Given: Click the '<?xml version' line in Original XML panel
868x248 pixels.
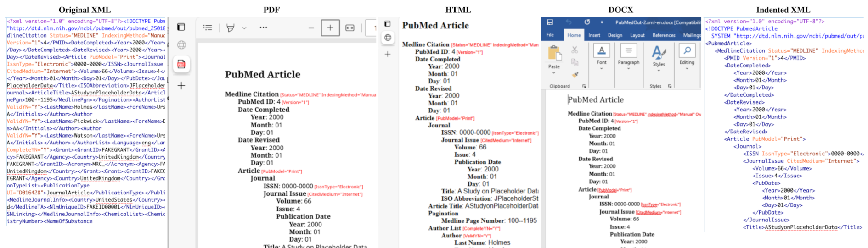Looking at the screenshot, I should 86,21.
